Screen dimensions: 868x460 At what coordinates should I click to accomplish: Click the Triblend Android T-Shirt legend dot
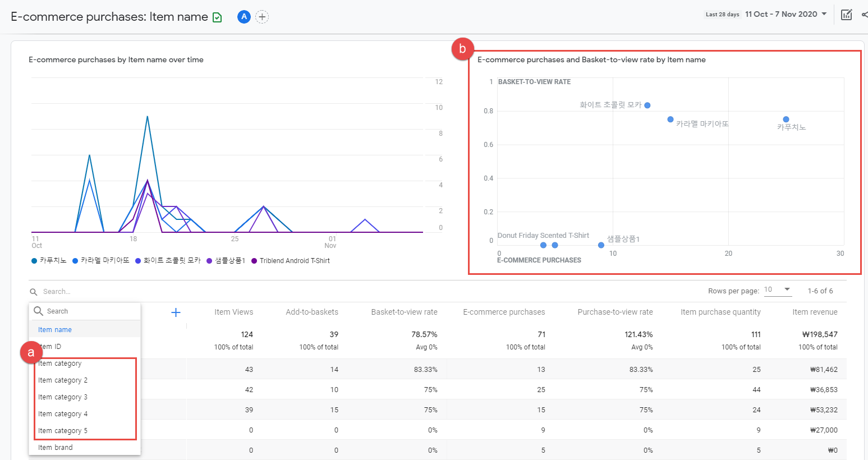pos(254,261)
